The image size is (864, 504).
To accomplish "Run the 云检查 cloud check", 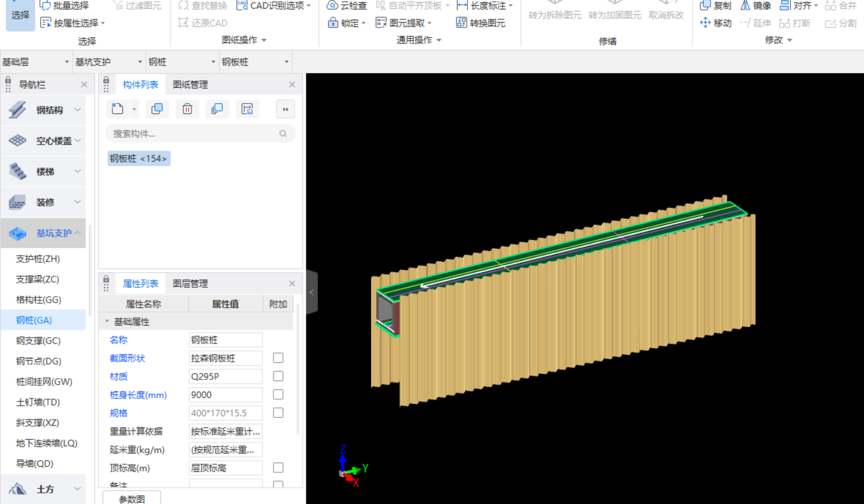I will [x=347, y=5].
